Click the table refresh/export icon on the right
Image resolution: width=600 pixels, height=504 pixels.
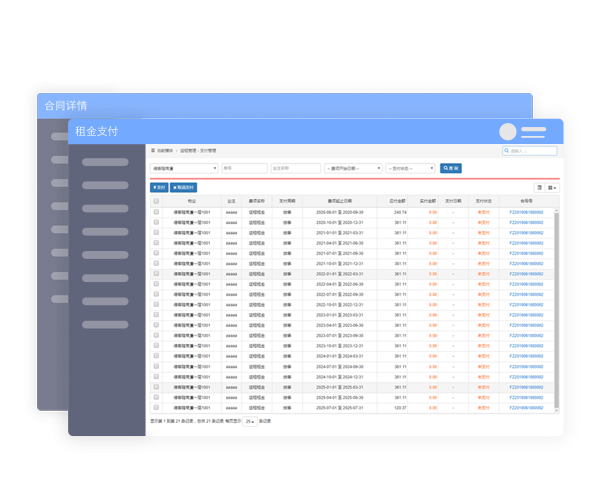[540, 187]
